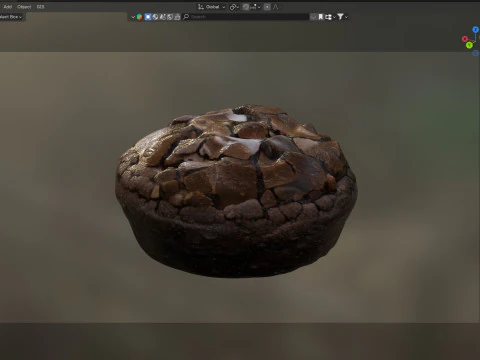Click the magnifier search icon
The width and height of the screenshot is (480, 360).
tap(186, 17)
